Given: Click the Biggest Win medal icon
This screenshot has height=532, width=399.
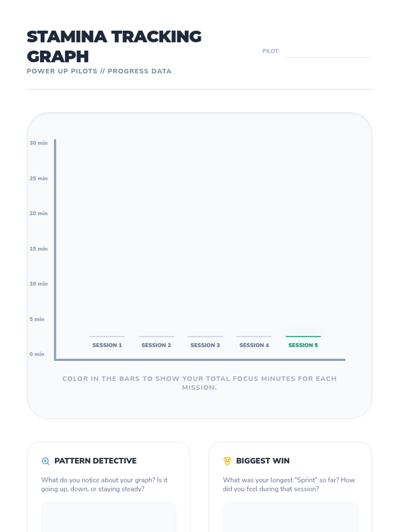Looking at the screenshot, I should pos(227,461).
